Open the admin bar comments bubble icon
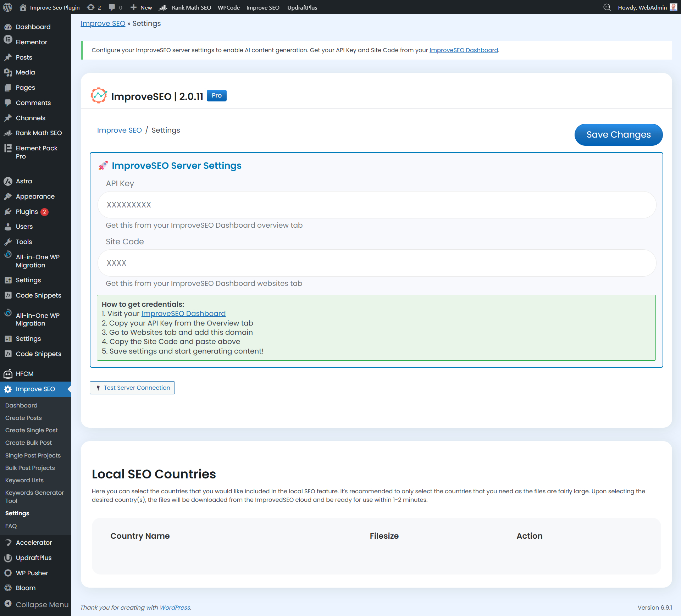The width and height of the screenshot is (681, 616). click(112, 7)
